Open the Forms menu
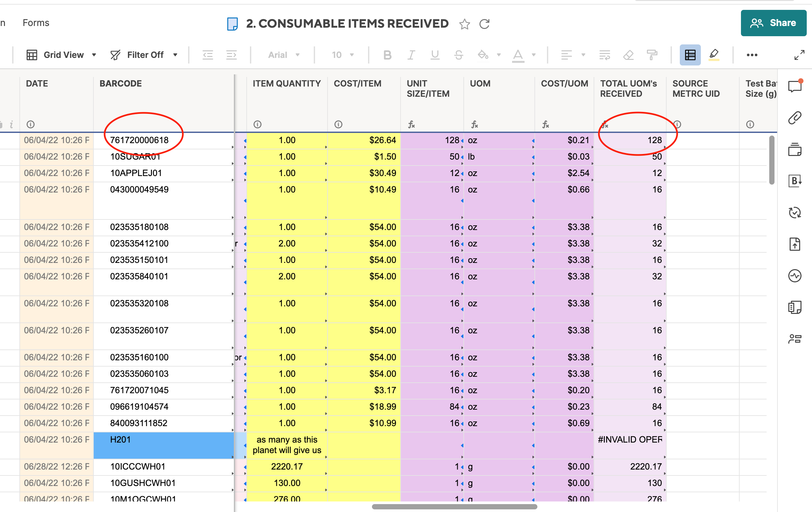This screenshot has width=812, height=512. pos(36,23)
